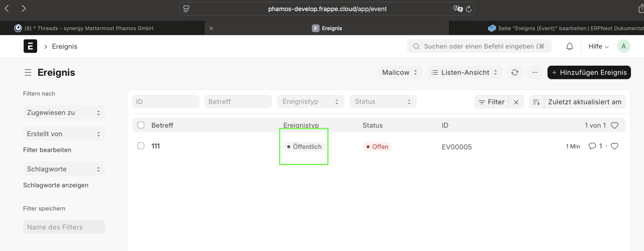Clear filters with the X icon
The height and width of the screenshot is (251, 644).
click(516, 102)
